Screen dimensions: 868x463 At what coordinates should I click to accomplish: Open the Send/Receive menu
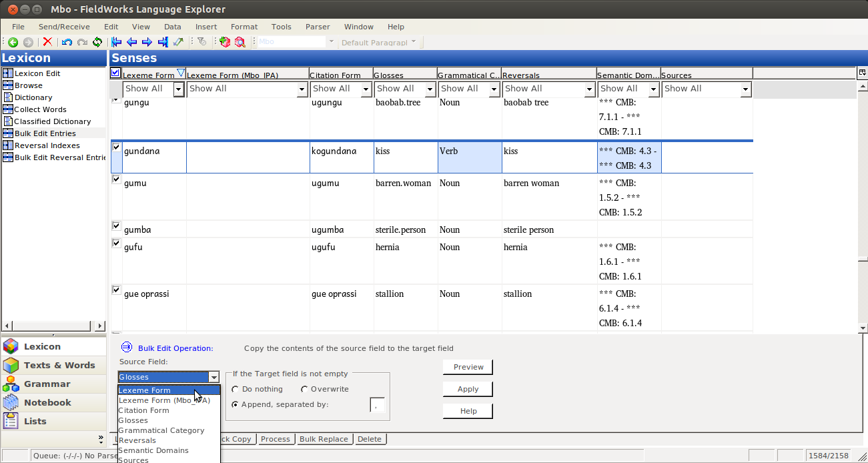click(x=64, y=27)
